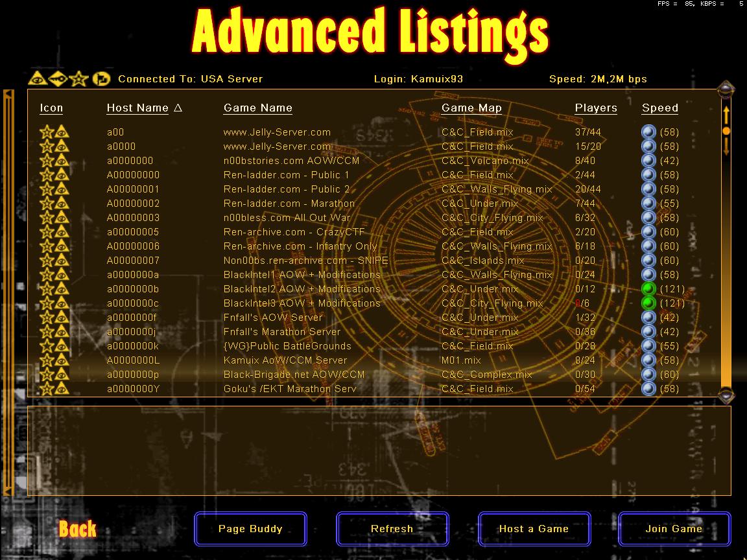Go Back to the previous menu
This screenshot has height=560, width=747.
(77, 529)
